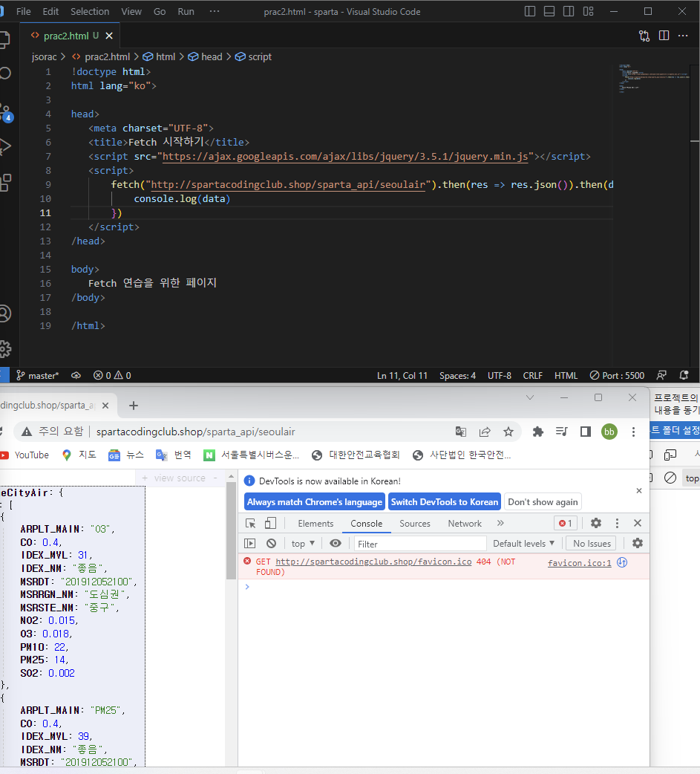Click Switch DevTools to Korean button
The width and height of the screenshot is (700, 774).
pyautogui.click(x=445, y=502)
